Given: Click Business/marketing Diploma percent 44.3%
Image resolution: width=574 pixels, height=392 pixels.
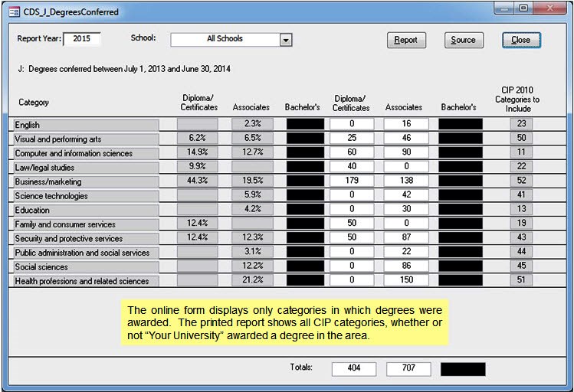Looking at the screenshot, I should 198,181.
